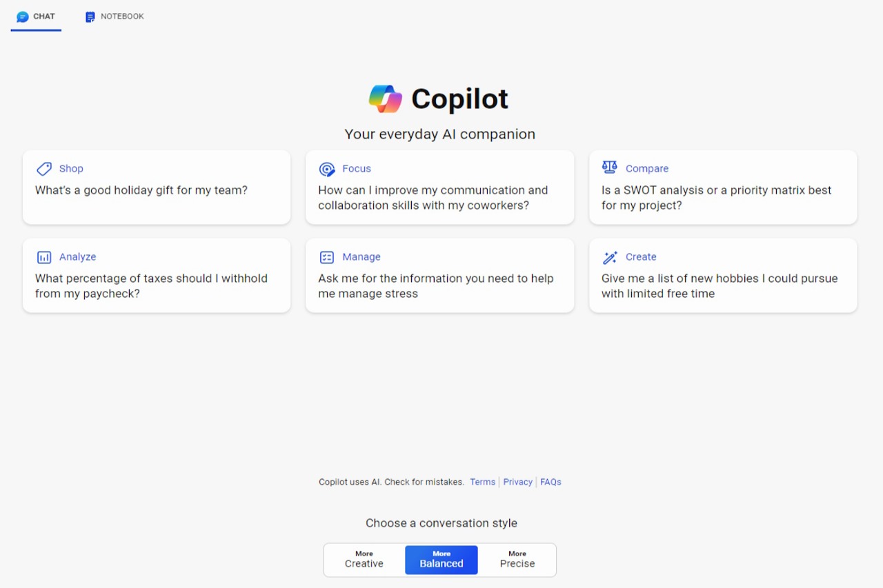
Task: Open the CHAT tab
Action: pos(43,17)
